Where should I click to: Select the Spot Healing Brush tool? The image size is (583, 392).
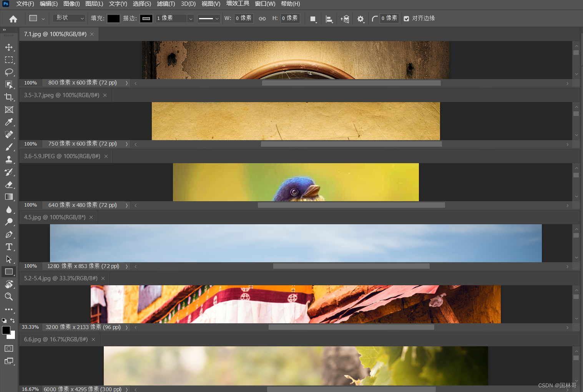[9, 134]
